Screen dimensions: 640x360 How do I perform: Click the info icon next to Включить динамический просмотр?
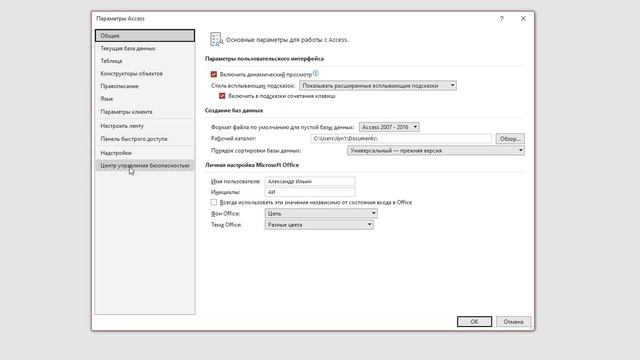coord(316,73)
